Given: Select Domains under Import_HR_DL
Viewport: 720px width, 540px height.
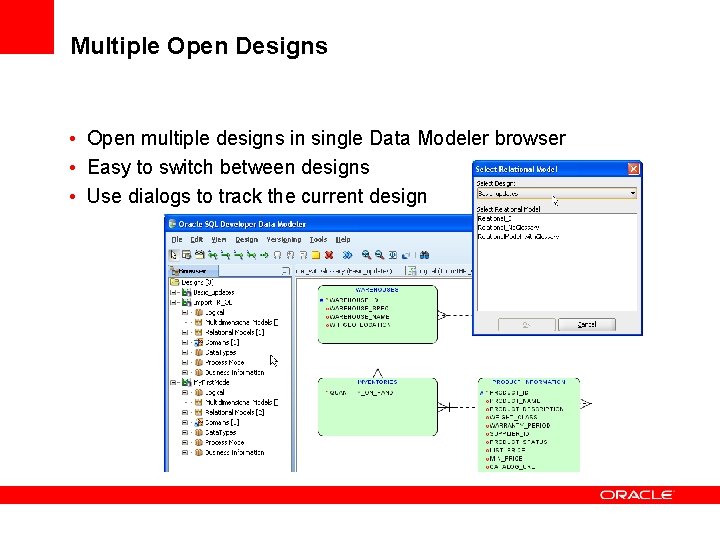Looking at the screenshot, I should tap(222, 343).
